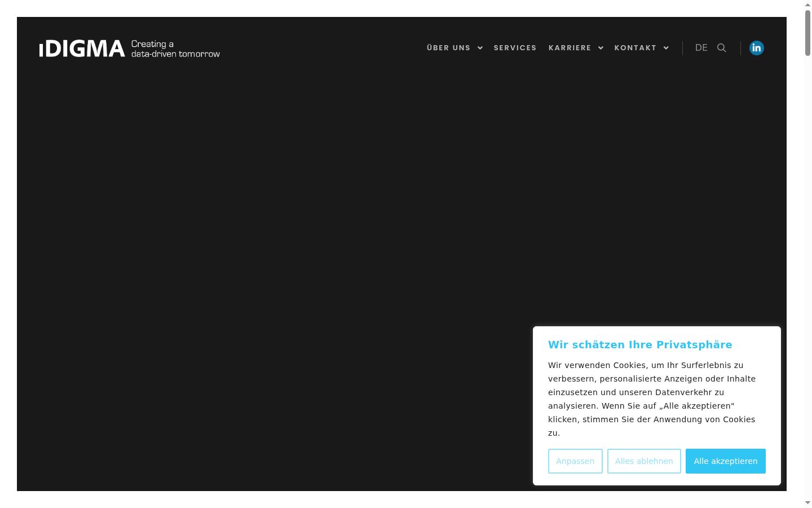This screenshot has width=812, height=508.
Task: Switch language via DE selector
Action: (x=701, y=48)
